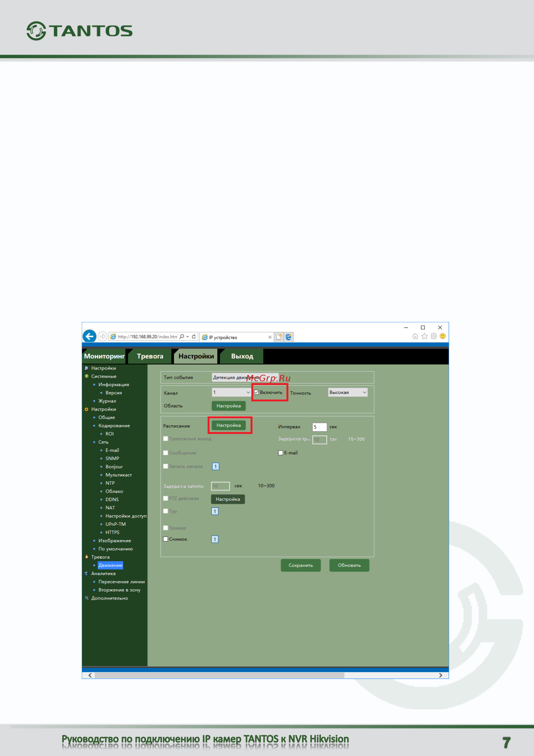Click the PTZ действие Настройка button
This screenshot has height=756, width=534.
(x=228, y=499)
